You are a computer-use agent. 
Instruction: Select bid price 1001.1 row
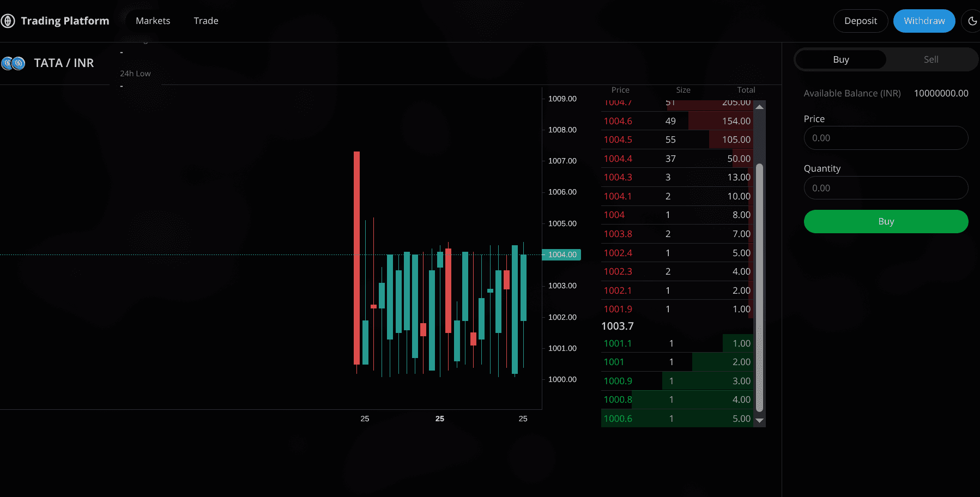(x=677, y=343)
